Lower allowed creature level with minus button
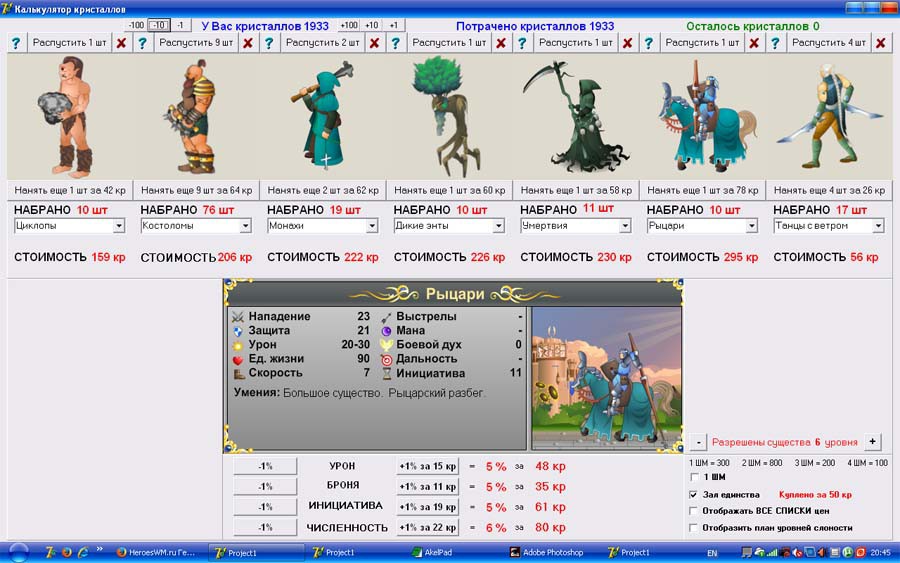The height and width of the screenshot is (563, 900). [x=698, y=442]
